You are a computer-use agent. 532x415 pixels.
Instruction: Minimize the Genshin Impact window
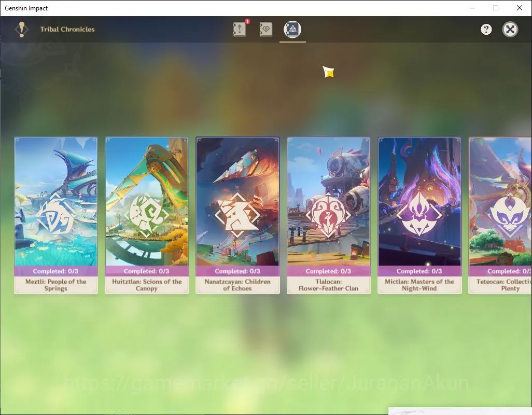[472, 8]
